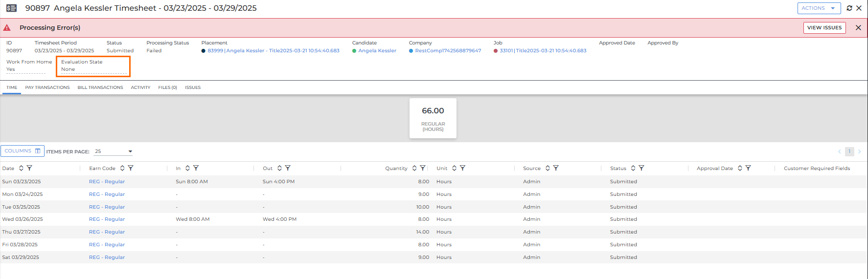Switch to the Pay Transactions tab
868x279 pixels.
[47, 87]
